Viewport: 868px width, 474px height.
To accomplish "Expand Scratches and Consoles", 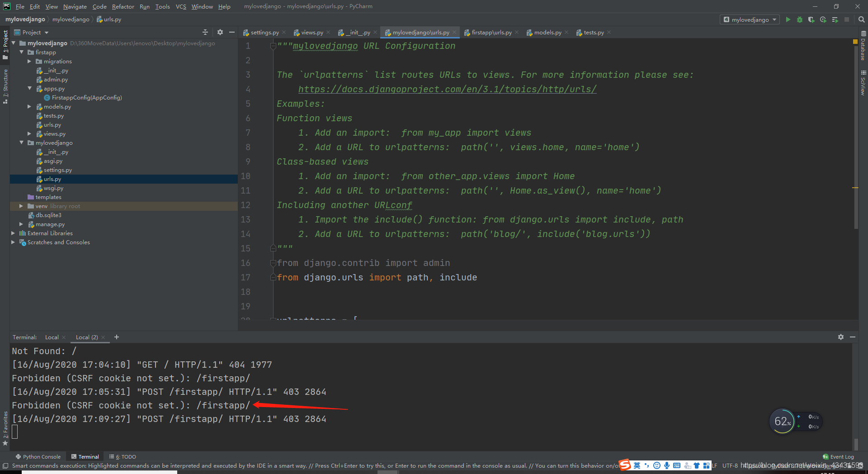I will coord(13,242).
